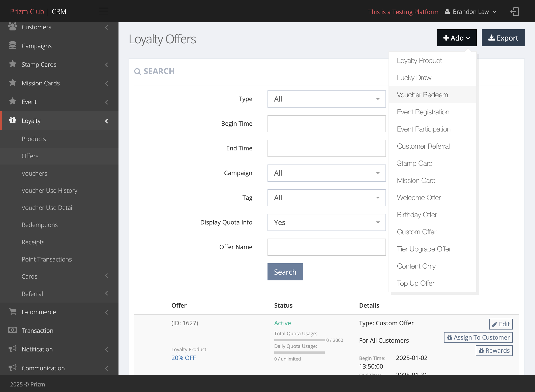Open the 20% OFF loyalty product link

(184, 358)
